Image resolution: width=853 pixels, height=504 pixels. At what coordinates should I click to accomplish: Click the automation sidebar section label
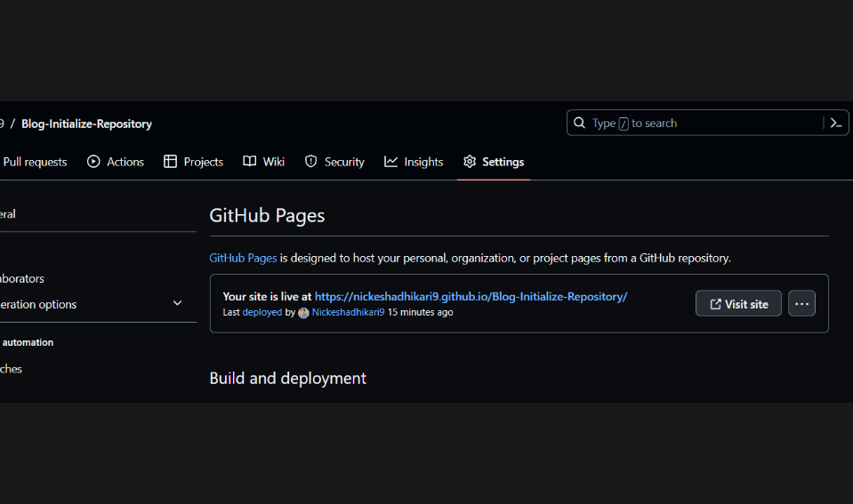tap(28, 342)
